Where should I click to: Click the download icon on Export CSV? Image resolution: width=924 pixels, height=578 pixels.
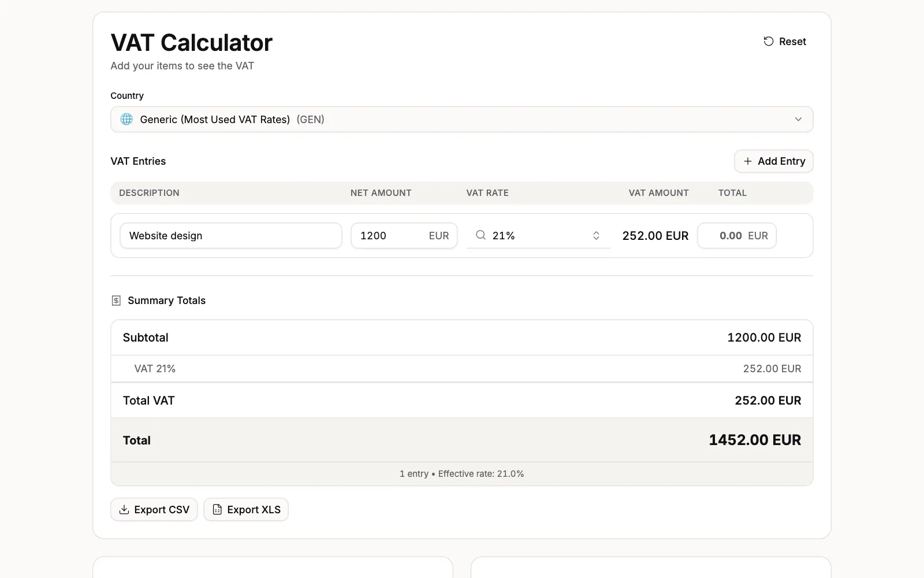[124, 510]
